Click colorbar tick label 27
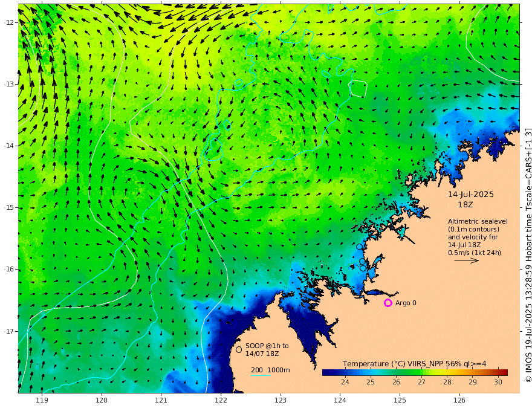The width and height of the screenshot is (532, 411). point(421,382)
